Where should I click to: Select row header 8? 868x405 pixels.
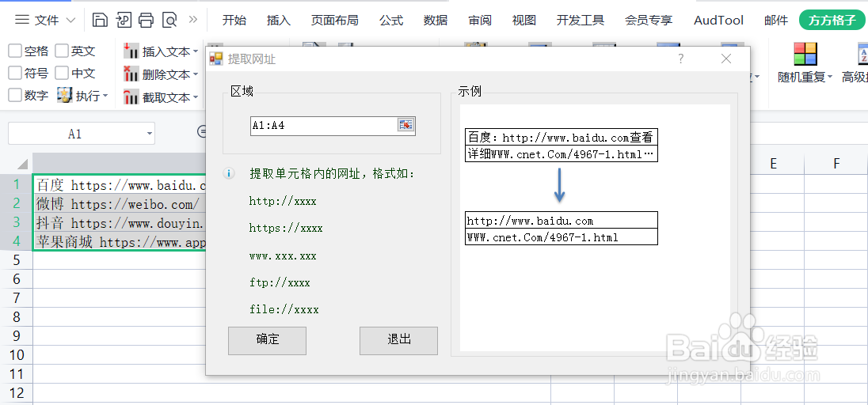coord(16,317)
